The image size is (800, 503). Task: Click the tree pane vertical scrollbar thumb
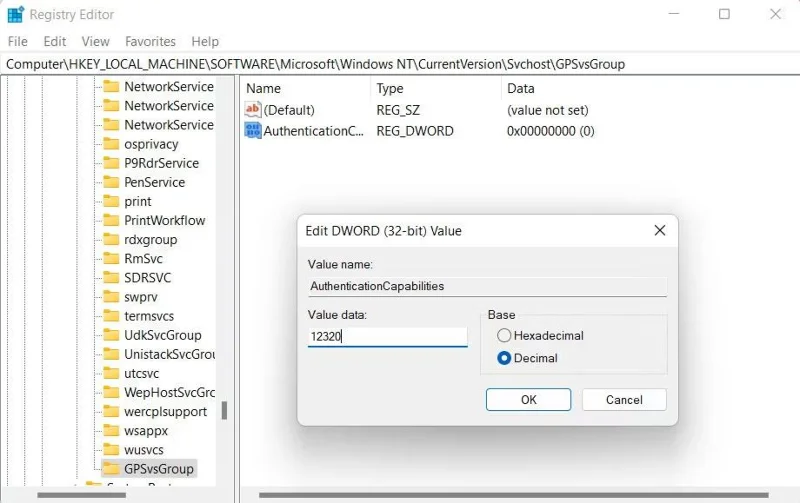[x=224, y=410]
